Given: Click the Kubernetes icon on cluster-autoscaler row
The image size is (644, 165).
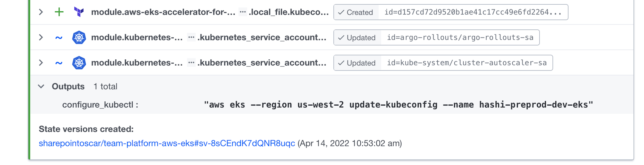Looking at the screenshot, I should pos(80,62).
